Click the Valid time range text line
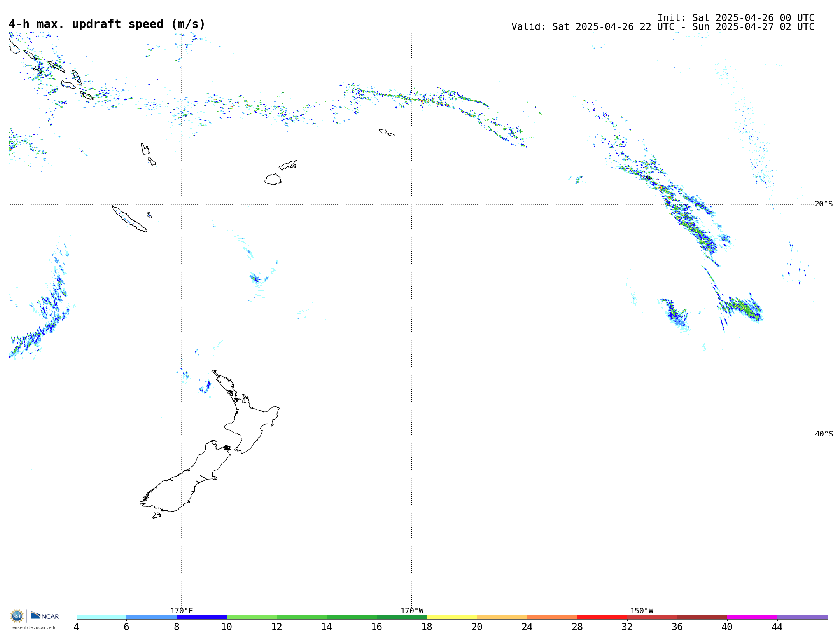Viewport: 840px width, 632px height. pyautogui.click(x=663, y=27)
